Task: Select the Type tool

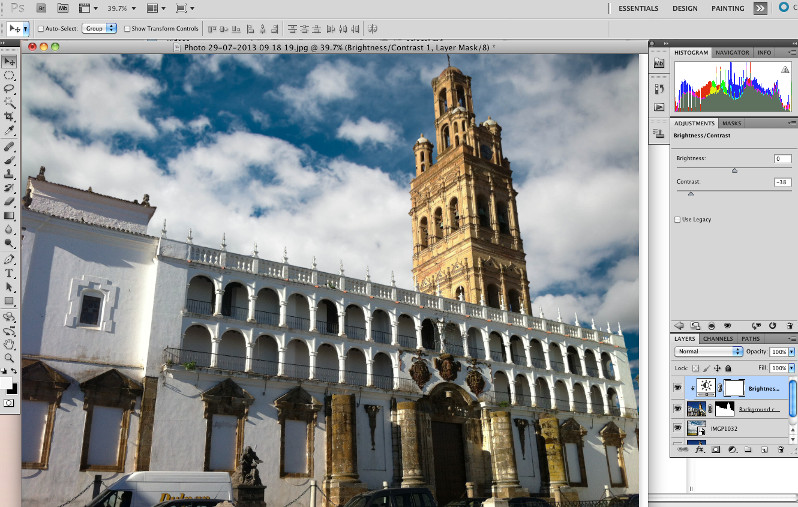Action: [x=9, y=272]
